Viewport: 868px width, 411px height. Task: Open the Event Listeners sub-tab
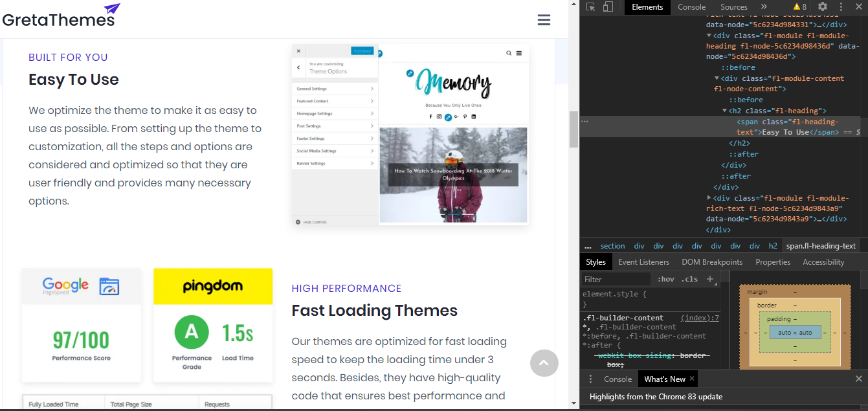(x=643, y=262)
